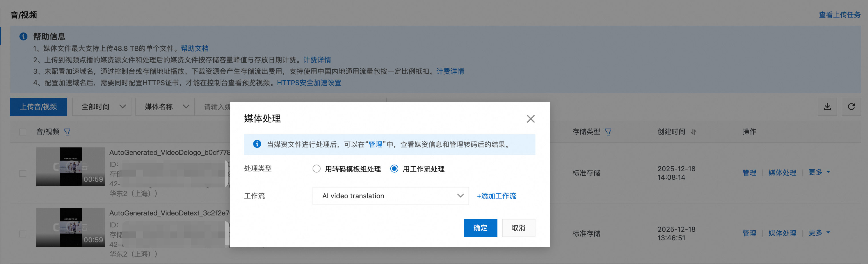Expand 更多 menu for the 13:46:51 row

pyautogui.click(x=819, y=233)
